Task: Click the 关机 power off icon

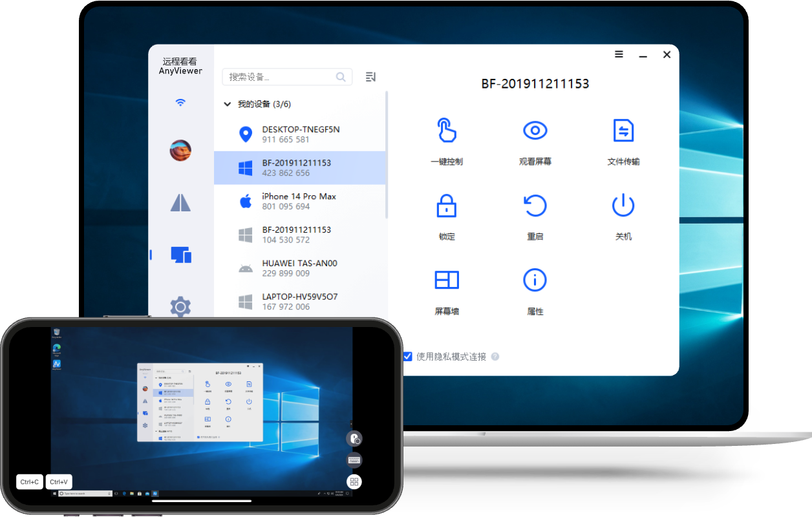Action: click(623, 206)
